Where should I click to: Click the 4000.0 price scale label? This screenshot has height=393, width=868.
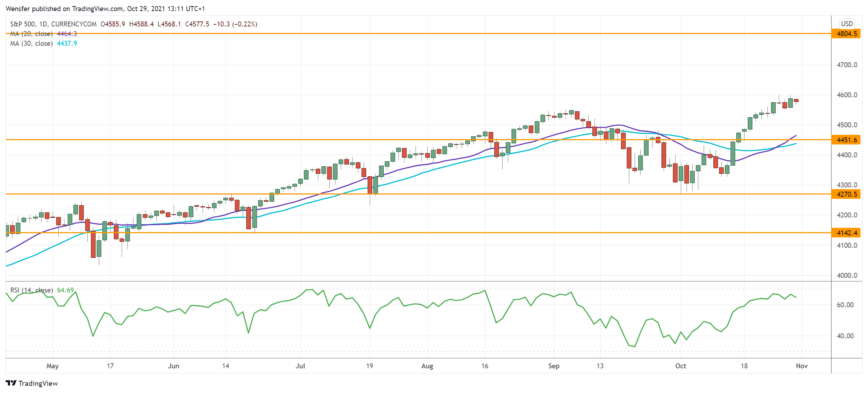pos(847,275)
